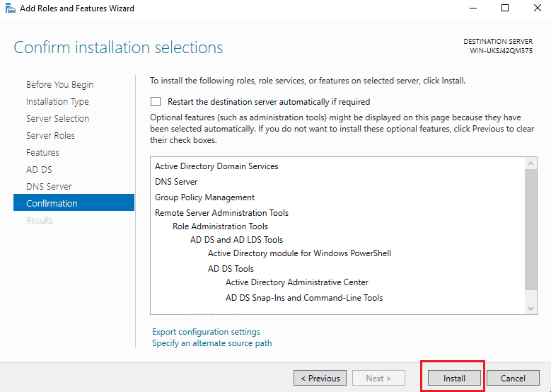This screenshot has height=392, width=551.
Task: Open Export configuration settings link
Action: pyautogui.click(x=206, y=332)
